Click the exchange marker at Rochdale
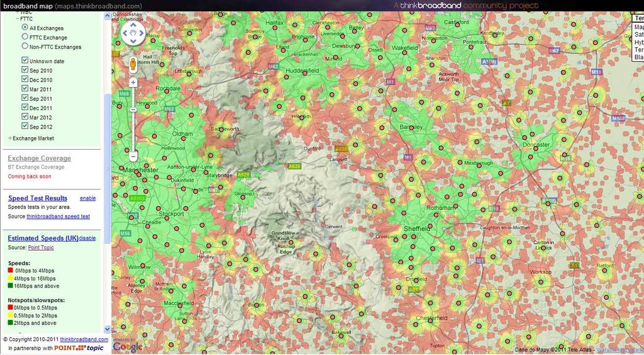Image resolution: width=644 pixels, height=355 pixels. 167,91
